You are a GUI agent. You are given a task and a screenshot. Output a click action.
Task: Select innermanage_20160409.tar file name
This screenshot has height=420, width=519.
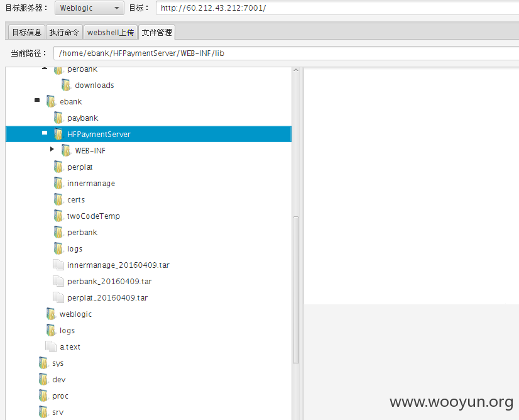coord(118,265)
